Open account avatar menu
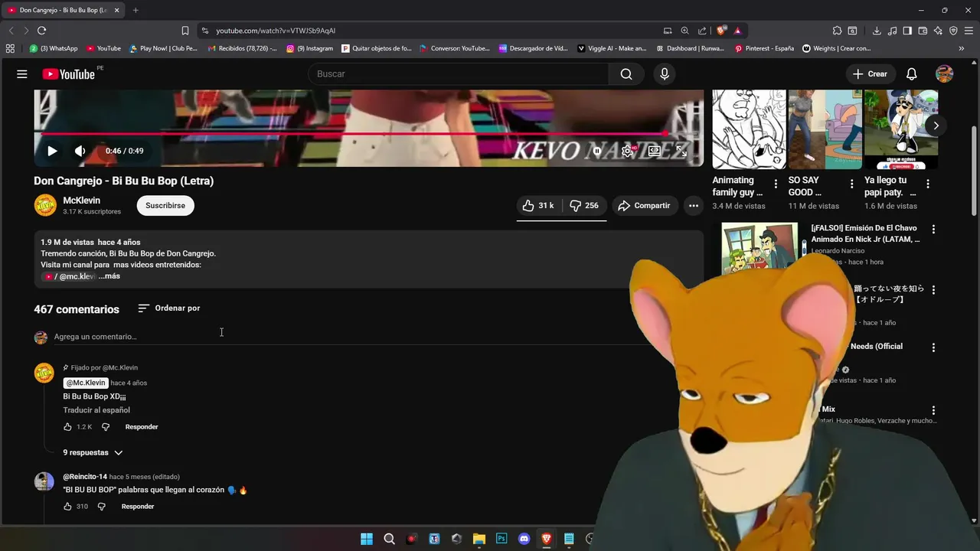This screenshot has height=551, width=980. pyautogui.click(x=945, y=74)
